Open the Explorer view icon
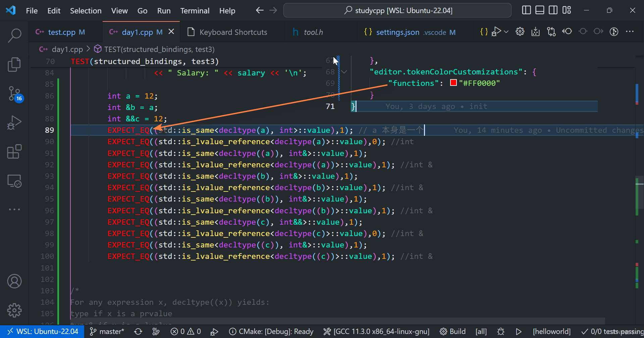The image size is (644, 338). coord(14,64)
